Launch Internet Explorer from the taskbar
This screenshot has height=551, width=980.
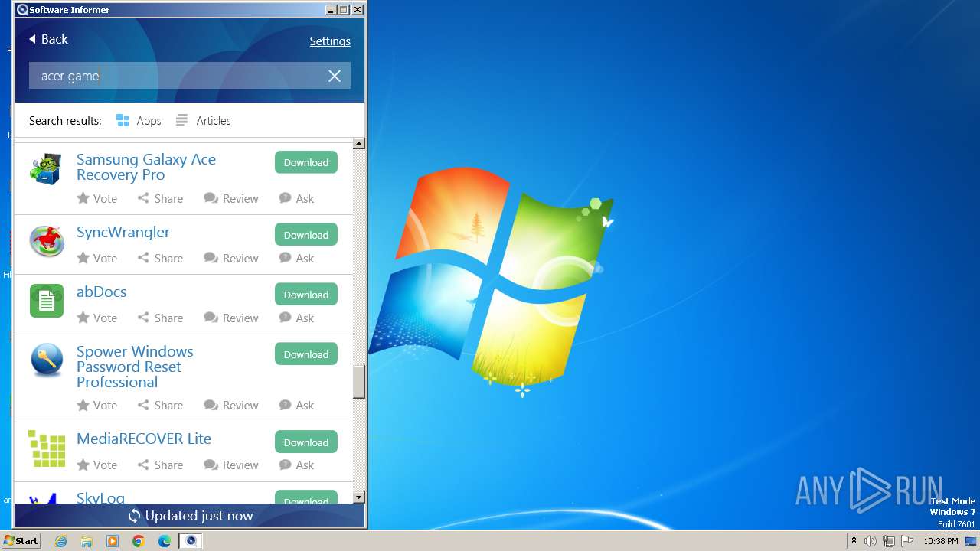61,541
